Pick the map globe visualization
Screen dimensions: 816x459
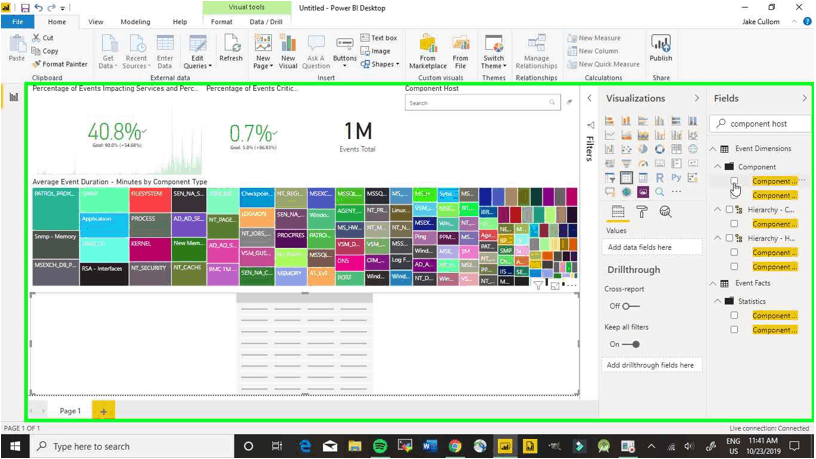693,149
